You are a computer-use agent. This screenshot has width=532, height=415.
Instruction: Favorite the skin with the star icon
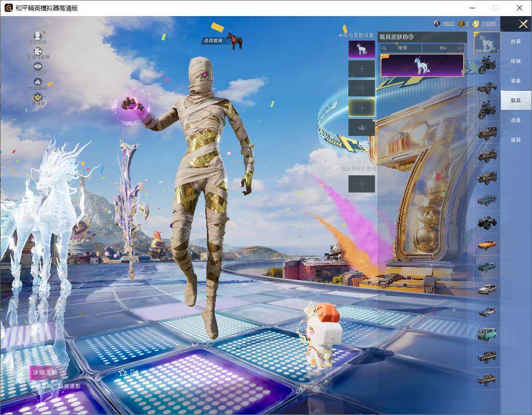tap(122, 373)
